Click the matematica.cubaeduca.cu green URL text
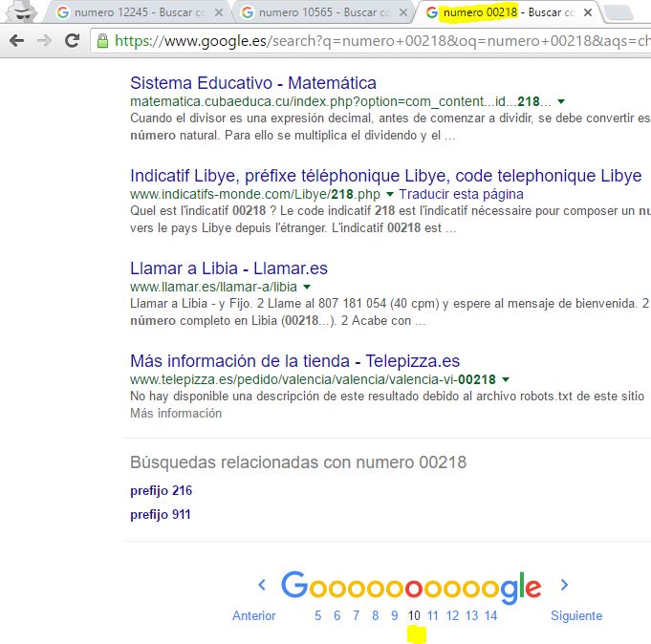Image resolution: width=651 pixels, height=644 pixels. (340, 101)
